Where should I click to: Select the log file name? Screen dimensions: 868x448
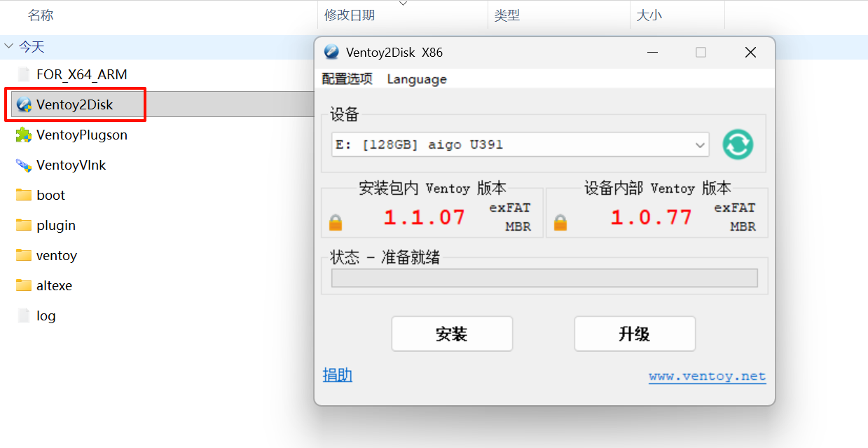pos(46,315)
